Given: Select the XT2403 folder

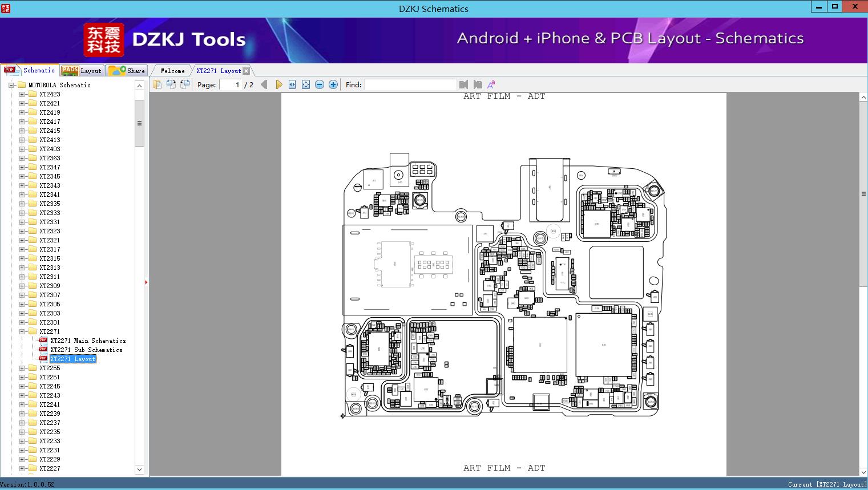Looking at the screenshot, I should click(x=50, y=149).
